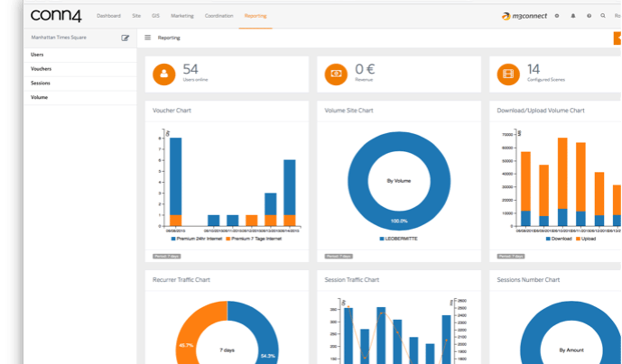This screenshot has height=364, width=622.
Task: Go to the Coordination tab
Action: point(219,16)
